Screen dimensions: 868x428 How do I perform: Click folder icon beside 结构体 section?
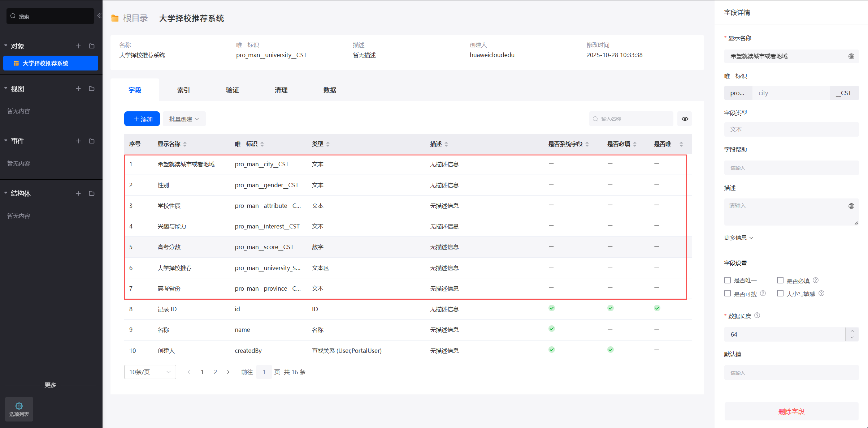click(92, 193)
